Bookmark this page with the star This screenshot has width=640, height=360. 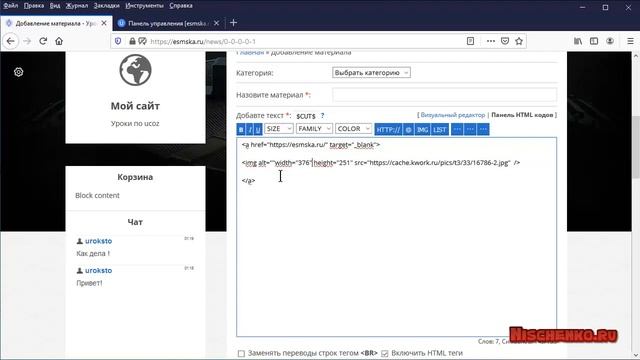[x=519, y=41]
